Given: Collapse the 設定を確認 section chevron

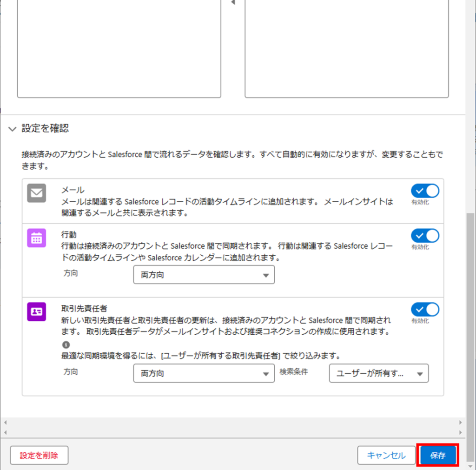Looking at the screenshot, I should click(x=12, y=129).
